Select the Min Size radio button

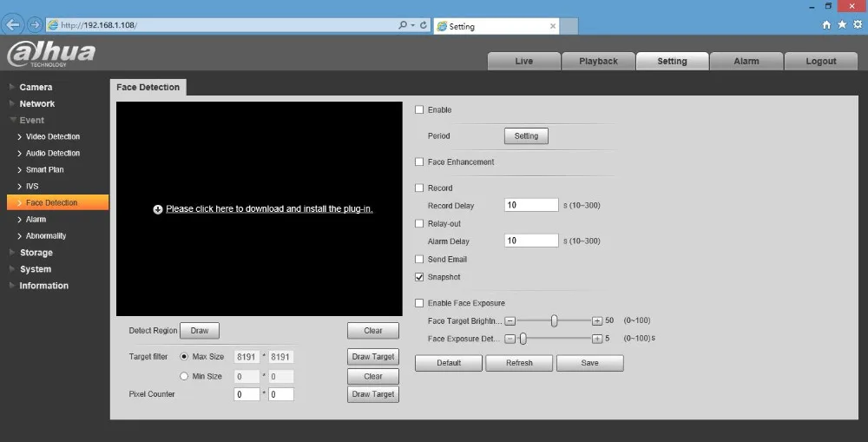[184, 376]
